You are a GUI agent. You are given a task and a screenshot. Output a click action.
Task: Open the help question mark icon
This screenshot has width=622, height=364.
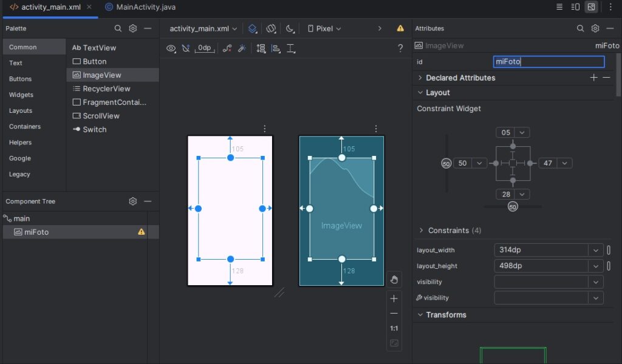click(x=400, y=49)
